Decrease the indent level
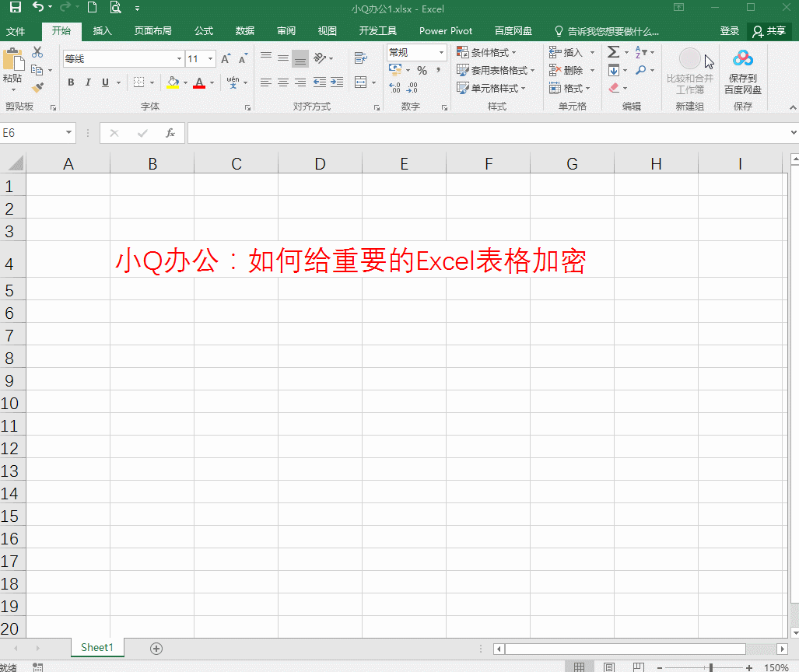 point(320,82)
